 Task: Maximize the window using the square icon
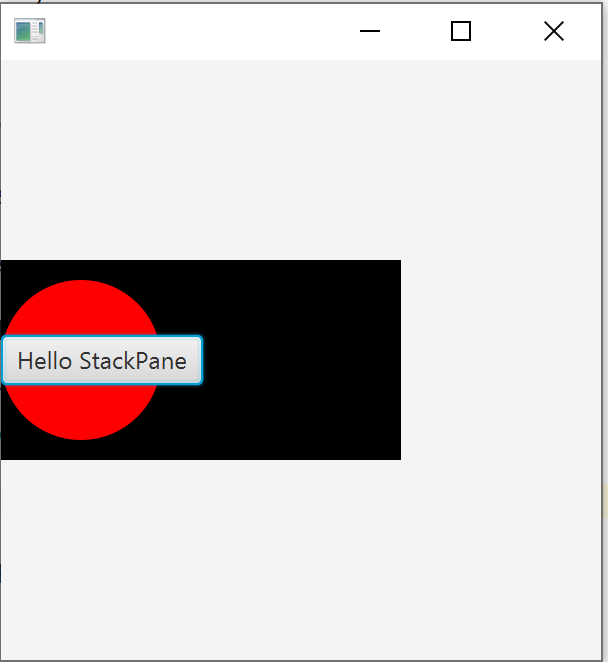coord(461,32)
